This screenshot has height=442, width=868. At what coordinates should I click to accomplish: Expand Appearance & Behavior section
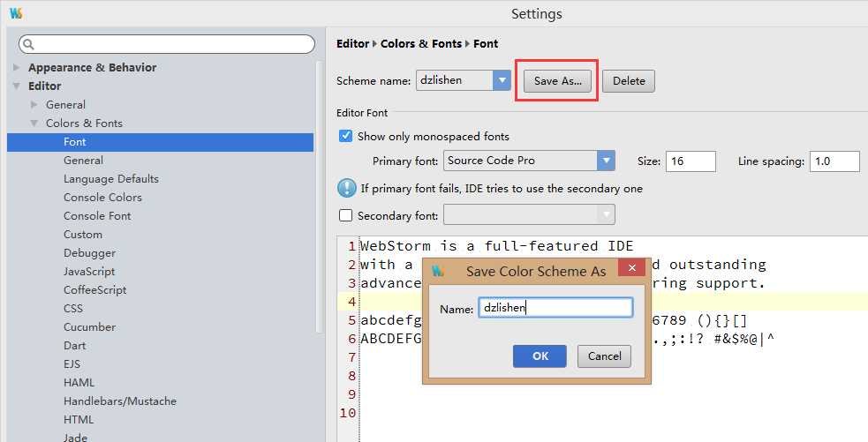point(17,67)
